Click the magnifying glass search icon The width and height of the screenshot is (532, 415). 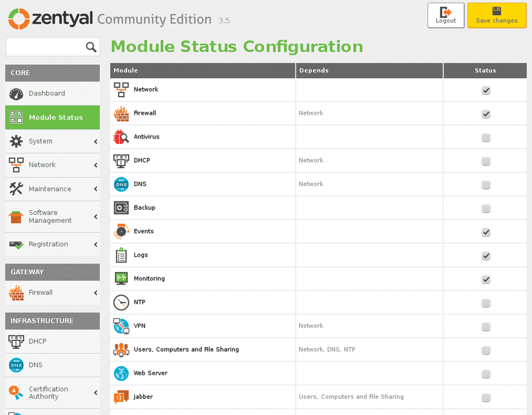click(x=91, y=47)
